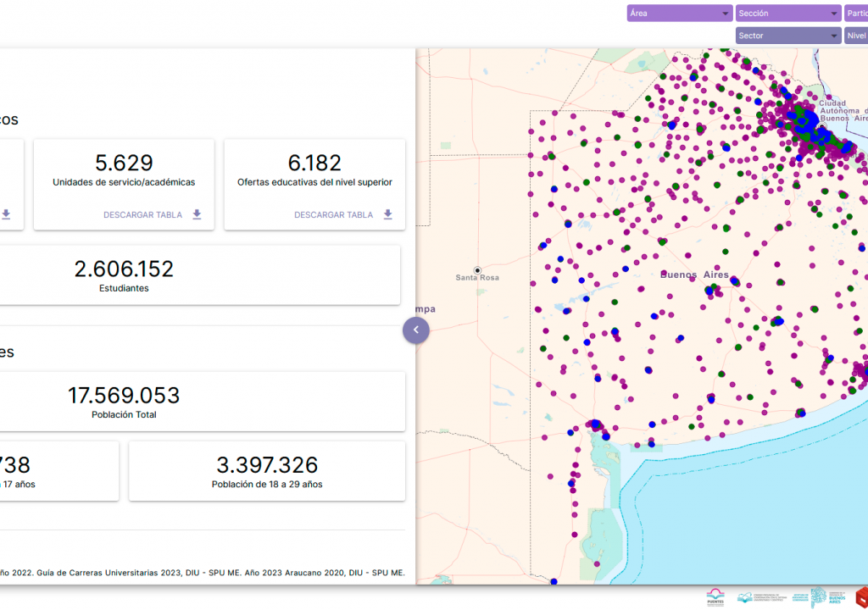Screen dimensions: 868x610
Task: Click Descargar Tabla under Unidades de servicio/académicas
Action: tap(142, 215)
